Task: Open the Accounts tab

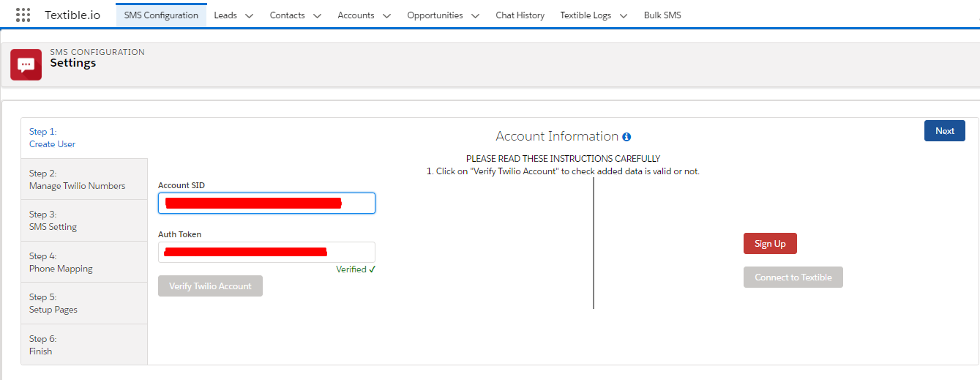Action: (356, 15)
